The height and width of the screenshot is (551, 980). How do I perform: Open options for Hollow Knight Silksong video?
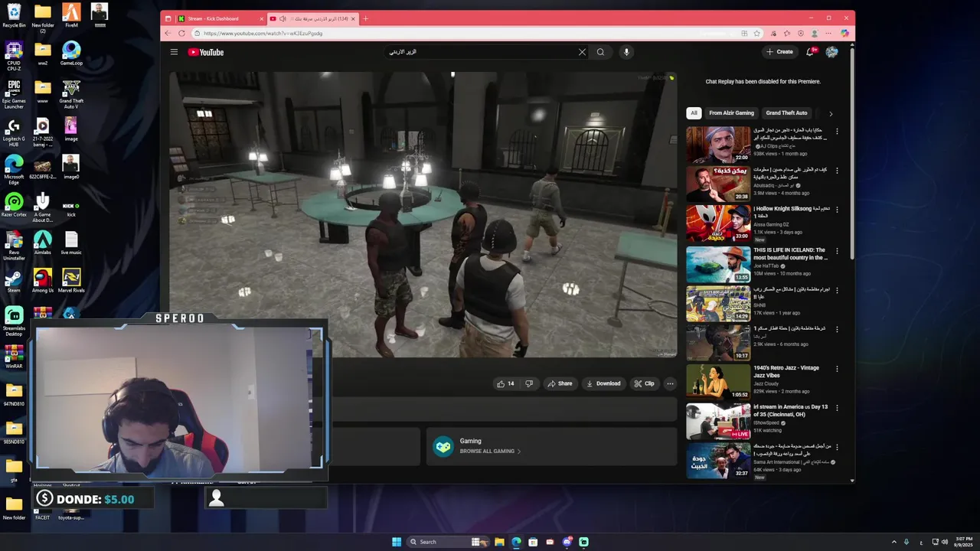click(x=837, y=209)
